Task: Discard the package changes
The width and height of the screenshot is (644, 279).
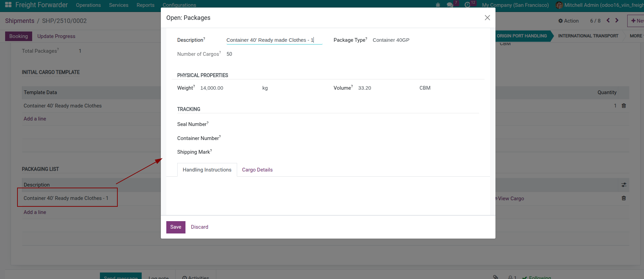Action: tap(199, 227)
